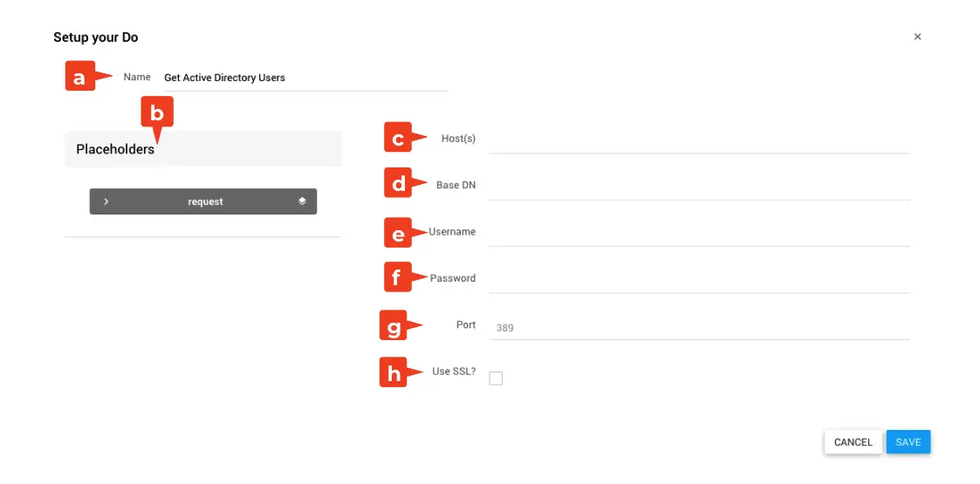980x484 pixels.
Task: Click the Username input field
Action: click(698, 232)
